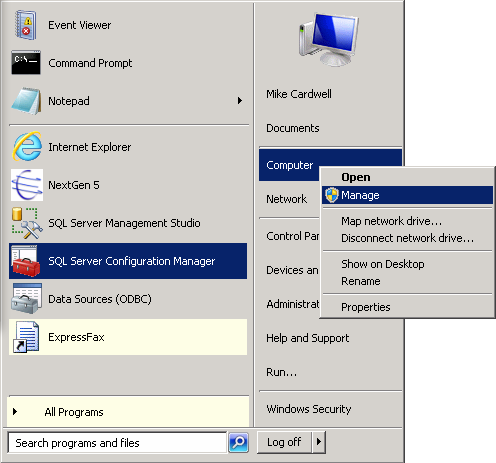Click the Notepad label

tap(69, 101)
